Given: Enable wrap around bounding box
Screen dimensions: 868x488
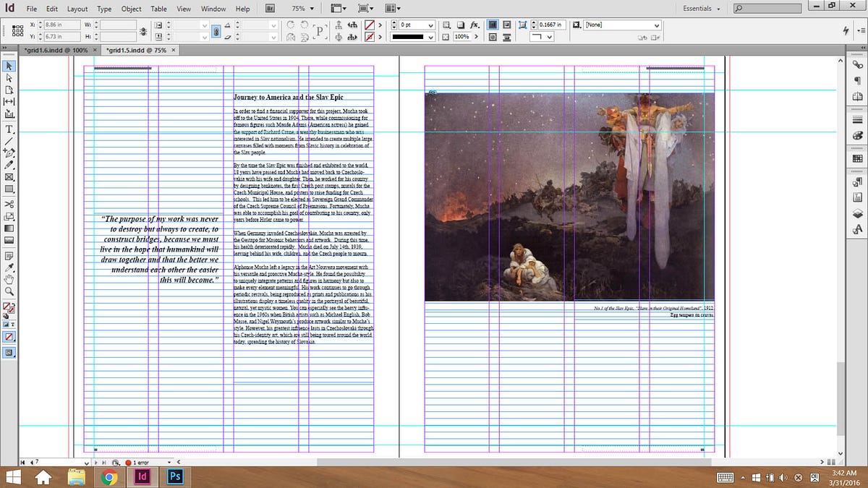Looking at the screenshot, I should pyautogui.click(x=507, y=25).
